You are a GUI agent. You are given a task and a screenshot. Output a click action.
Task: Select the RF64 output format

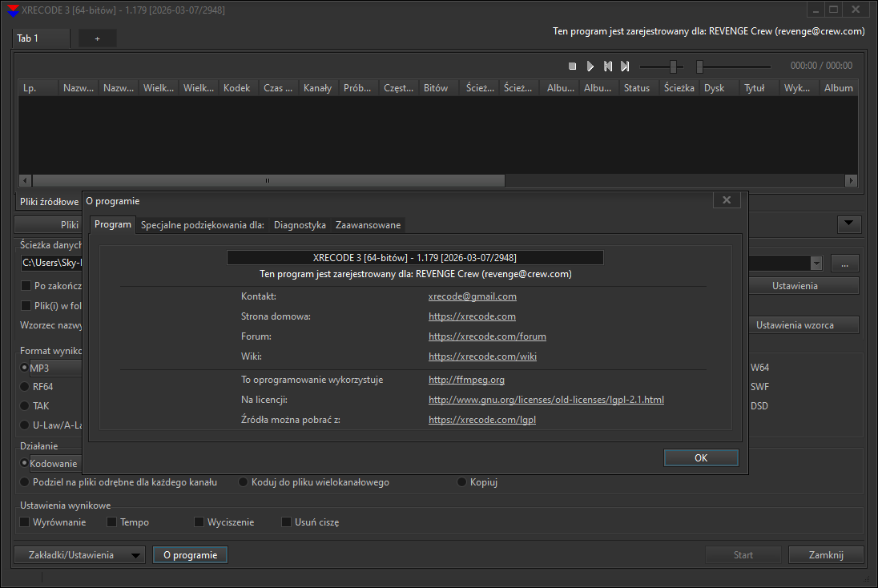[x=24, y=386]
